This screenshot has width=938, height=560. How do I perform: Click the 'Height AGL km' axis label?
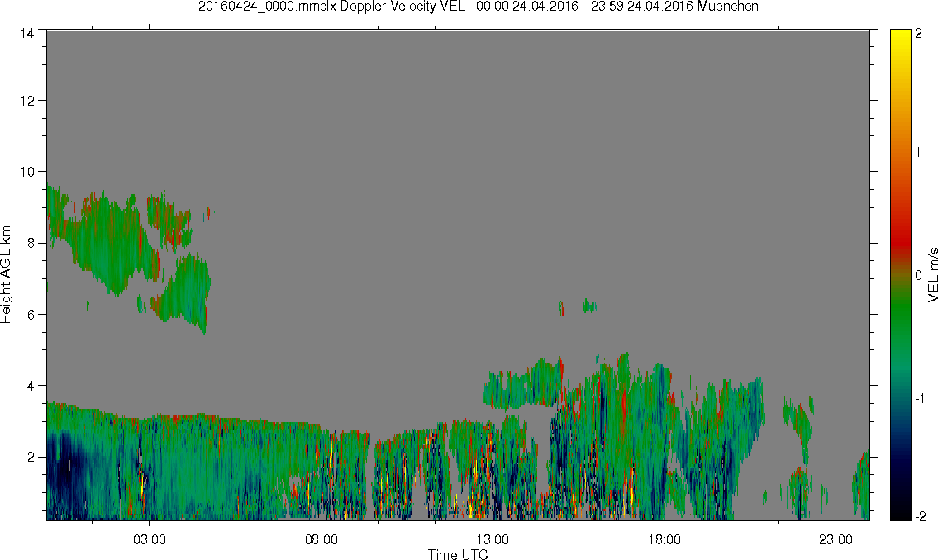6,274
